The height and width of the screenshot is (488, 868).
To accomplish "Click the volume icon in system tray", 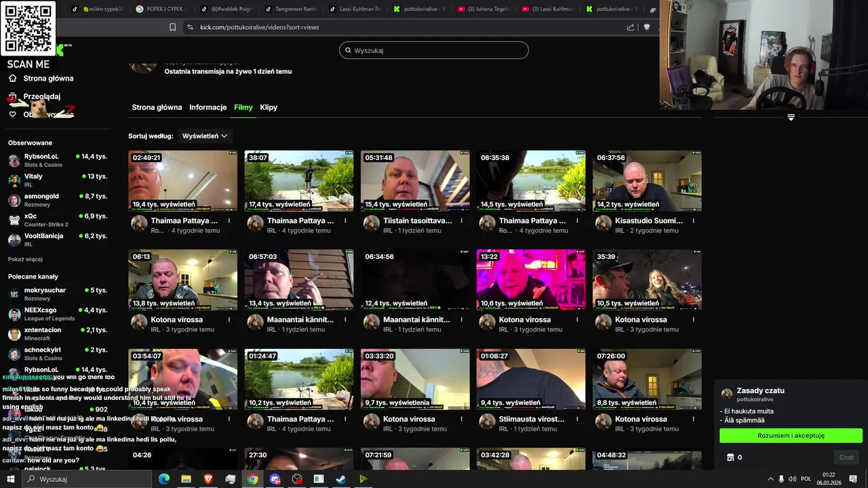I will click(793, 479).
